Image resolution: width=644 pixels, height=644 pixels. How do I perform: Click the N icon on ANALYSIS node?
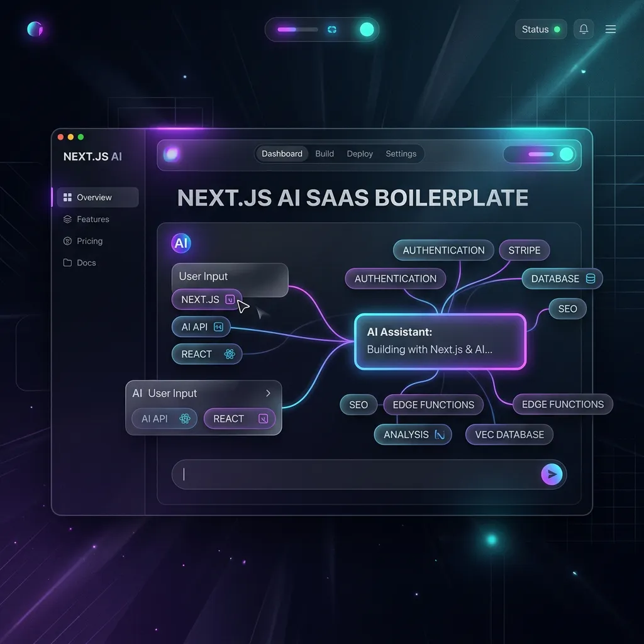(x=440, y=435)
